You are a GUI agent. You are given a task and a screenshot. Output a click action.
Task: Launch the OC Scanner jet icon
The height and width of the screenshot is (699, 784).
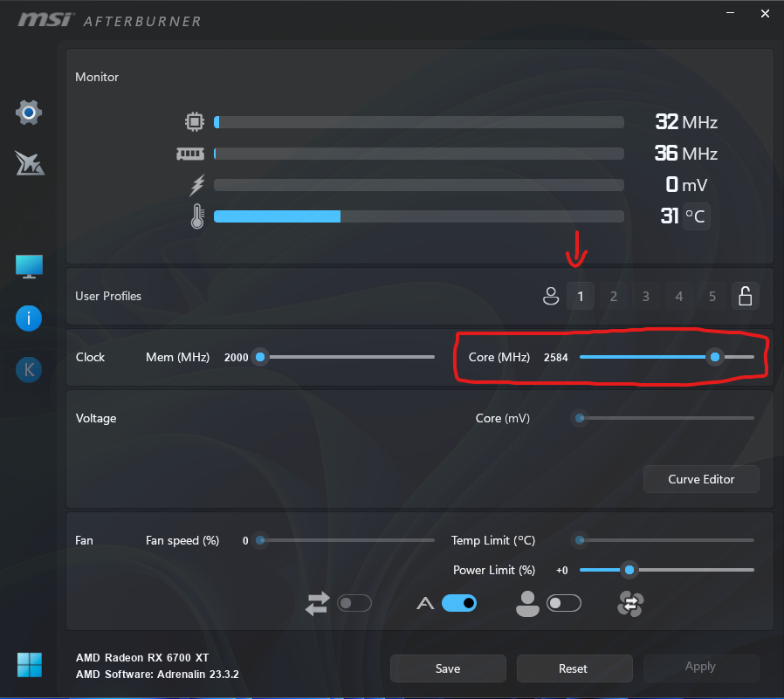pyautogui.click(x=29, y=163)
